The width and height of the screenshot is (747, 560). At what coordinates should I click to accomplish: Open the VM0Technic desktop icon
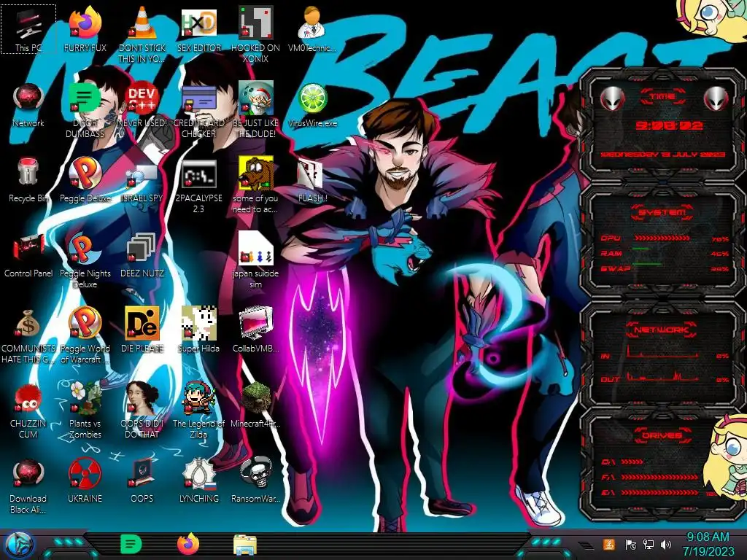312,28
